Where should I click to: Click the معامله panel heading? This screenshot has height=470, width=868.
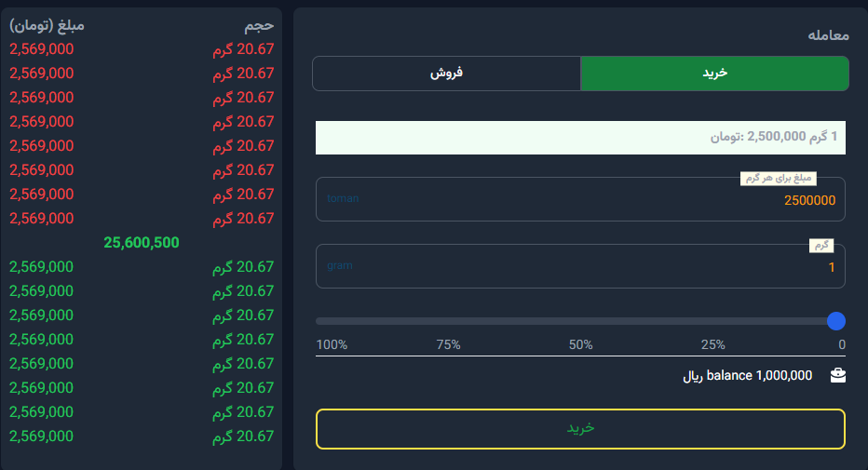point(828,34)
